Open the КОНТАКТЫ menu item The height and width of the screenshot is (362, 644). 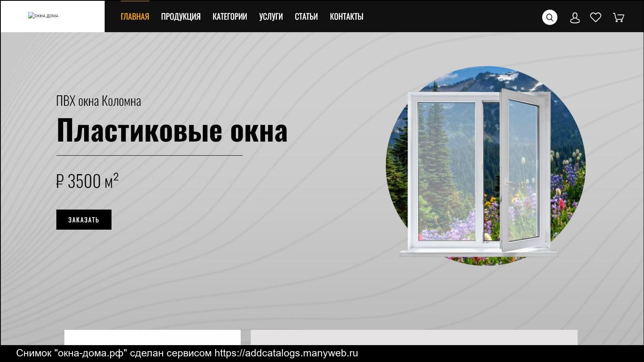pyautogui.click(x=347, y=16)
